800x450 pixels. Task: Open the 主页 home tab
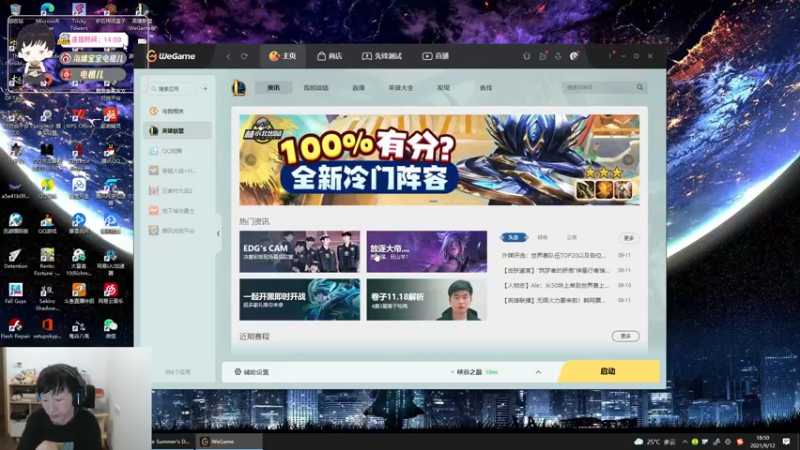click(x=283, y=56)
